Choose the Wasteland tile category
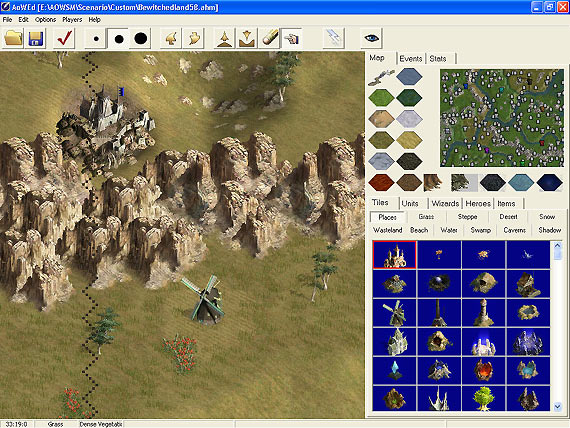This screenshot has height=428, width=570. coord(388,230)
